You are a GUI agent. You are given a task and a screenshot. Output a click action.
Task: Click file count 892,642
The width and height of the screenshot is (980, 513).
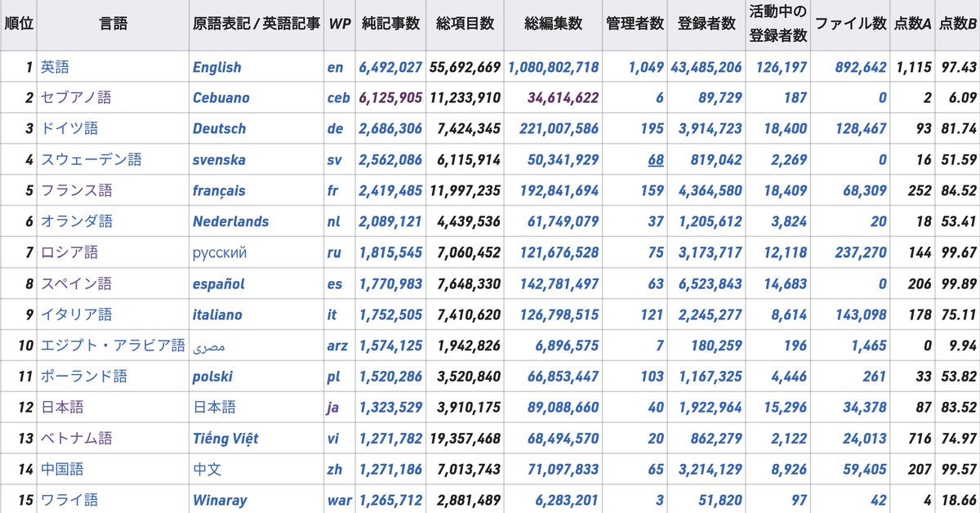[861, 68]
